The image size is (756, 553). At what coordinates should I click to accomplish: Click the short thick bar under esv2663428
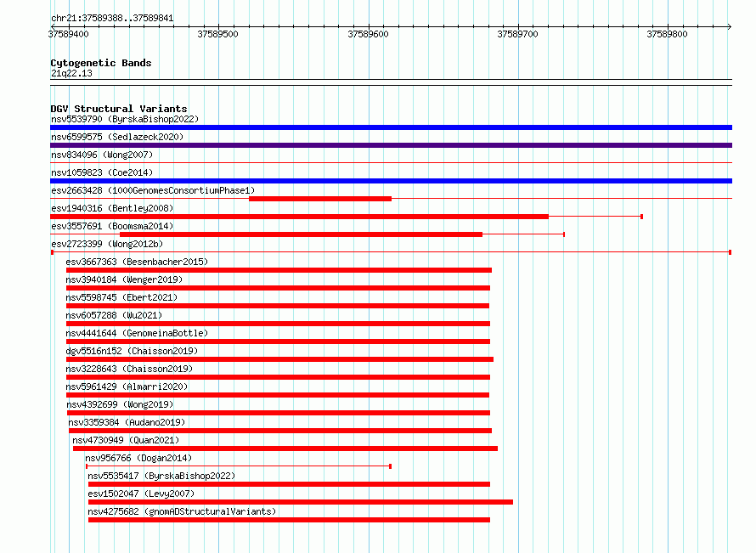(x=320, y=199)
